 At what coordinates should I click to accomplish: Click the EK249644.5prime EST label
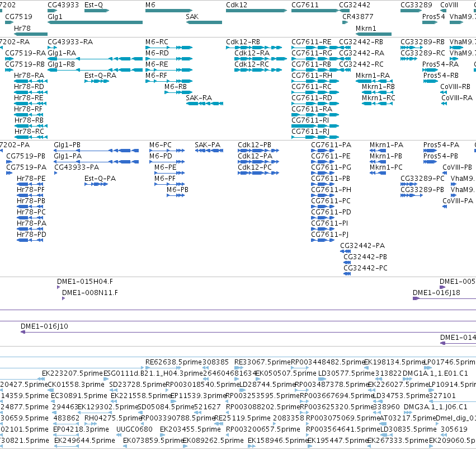pyautogui.click(x=84, y=440)
